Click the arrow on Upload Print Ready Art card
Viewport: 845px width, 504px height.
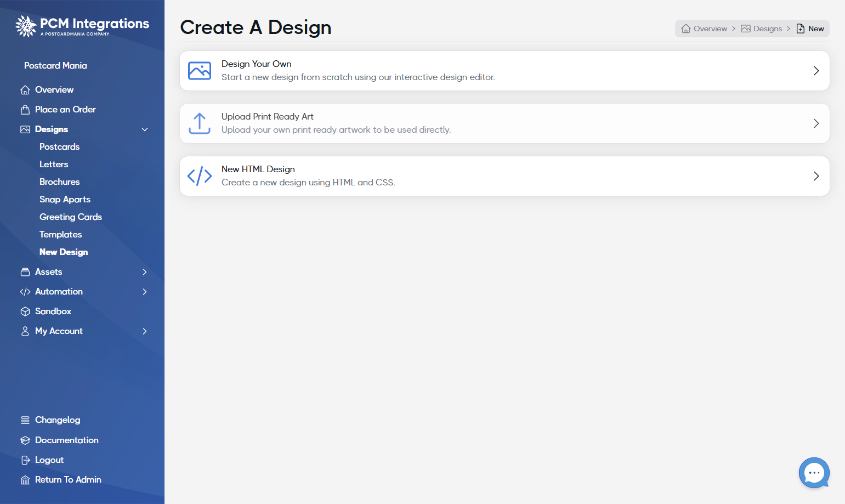(x=816, y=123)
